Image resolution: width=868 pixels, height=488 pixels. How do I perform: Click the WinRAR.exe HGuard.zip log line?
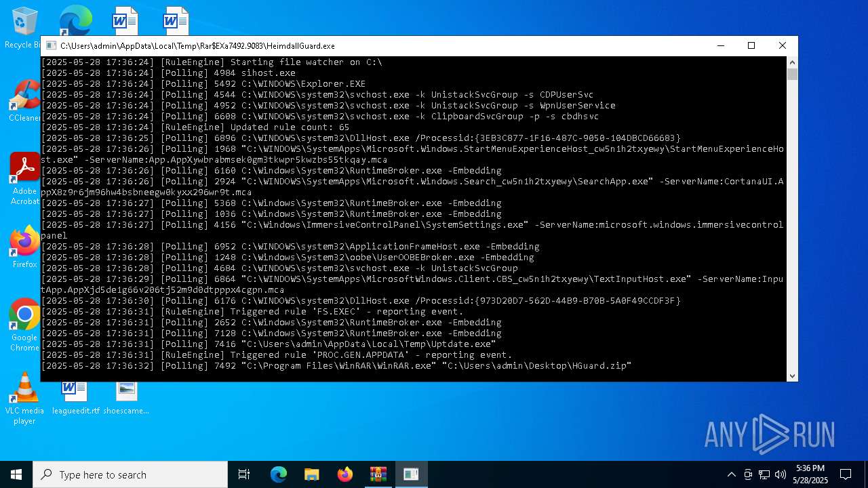tap(336, 366)
